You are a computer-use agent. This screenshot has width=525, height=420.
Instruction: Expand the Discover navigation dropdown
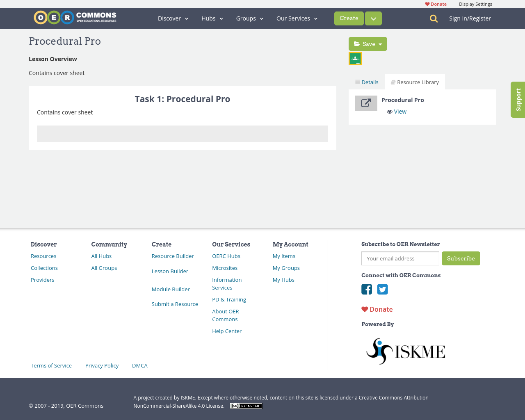point(172,18)
